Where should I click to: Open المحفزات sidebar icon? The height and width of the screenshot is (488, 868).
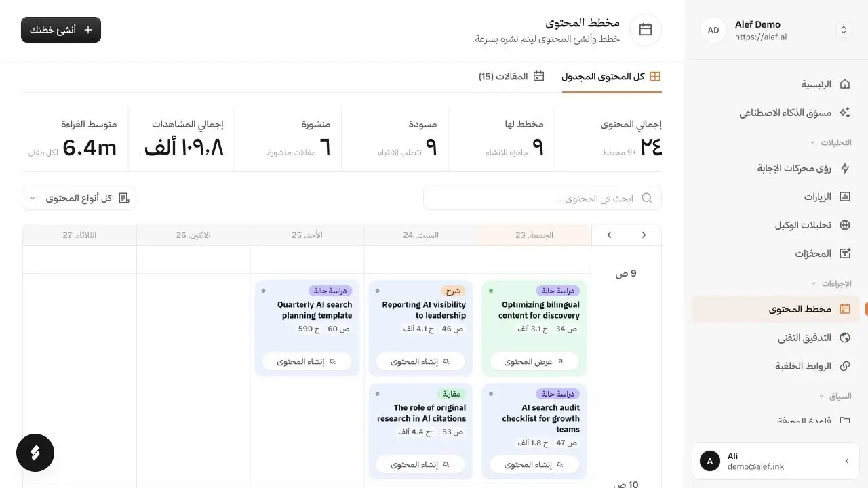[x=845, y=253]
